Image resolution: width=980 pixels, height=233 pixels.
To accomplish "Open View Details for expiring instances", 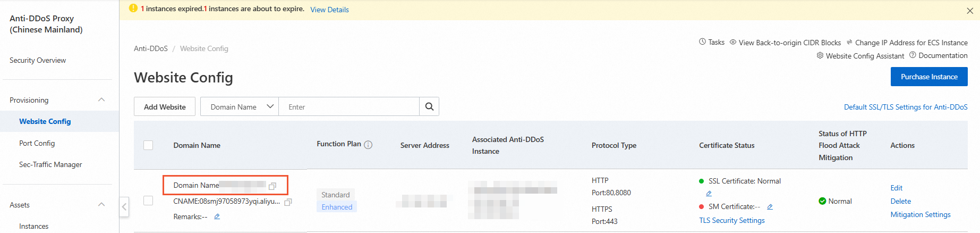I will (329, 10).
